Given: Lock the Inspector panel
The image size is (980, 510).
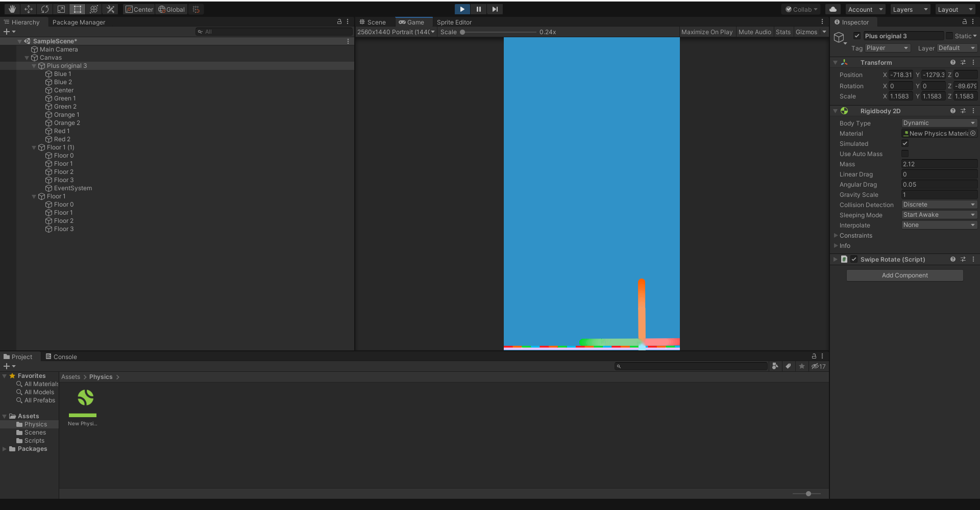Looking at the screenshot, I should pos(965,22).
